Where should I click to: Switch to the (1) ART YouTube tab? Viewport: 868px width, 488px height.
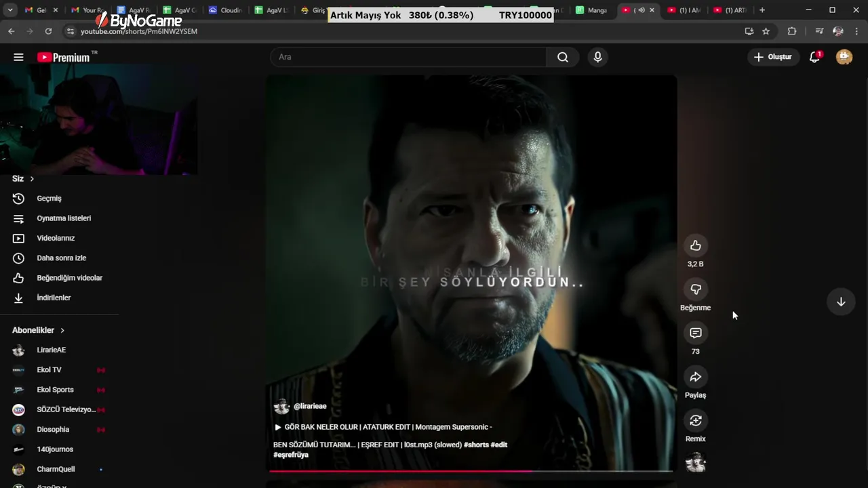[x=731, y=10]
